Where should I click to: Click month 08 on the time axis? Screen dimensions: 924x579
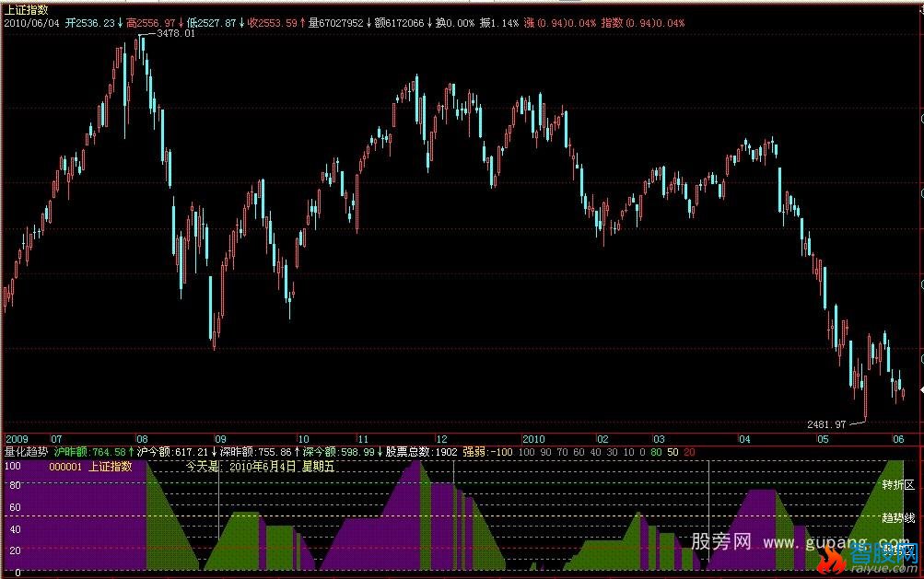coord(142,439)
